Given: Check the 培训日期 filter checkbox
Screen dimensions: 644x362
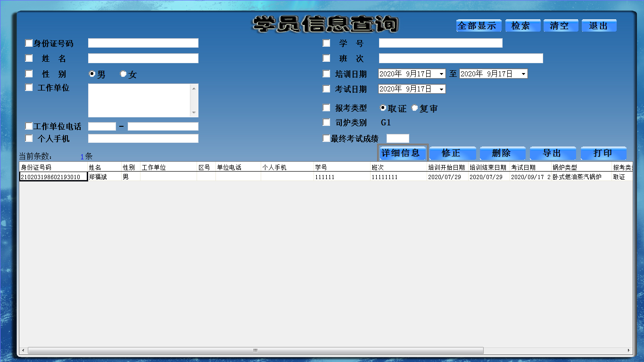Looking at the screenshot, I should pos(326,74).
